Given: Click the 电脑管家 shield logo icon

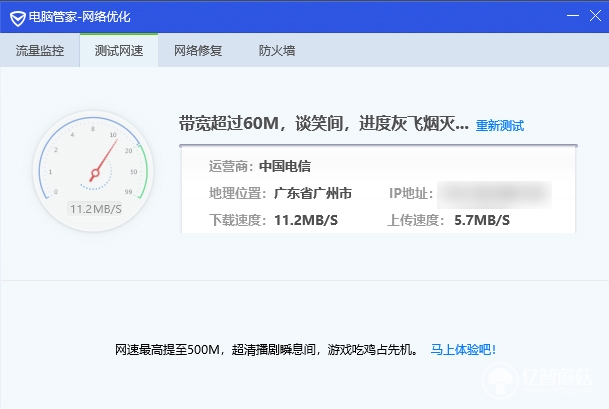Looking at the screenshot, I should coord(17,18).
